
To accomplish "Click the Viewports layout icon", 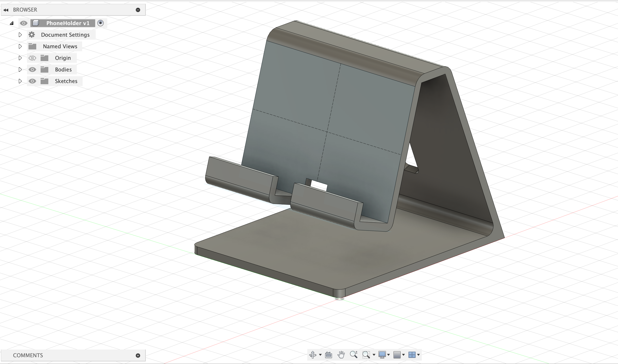I will pyautogui.click(x=412, y=355).
